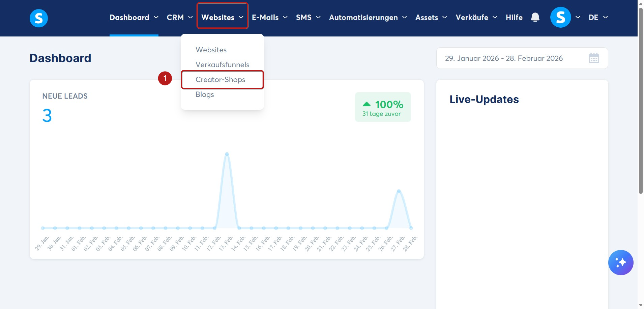Viewport: 644px width, 309px height.
Task: Expand the E-Mails dropdown chevron
Action: (285, 17)
